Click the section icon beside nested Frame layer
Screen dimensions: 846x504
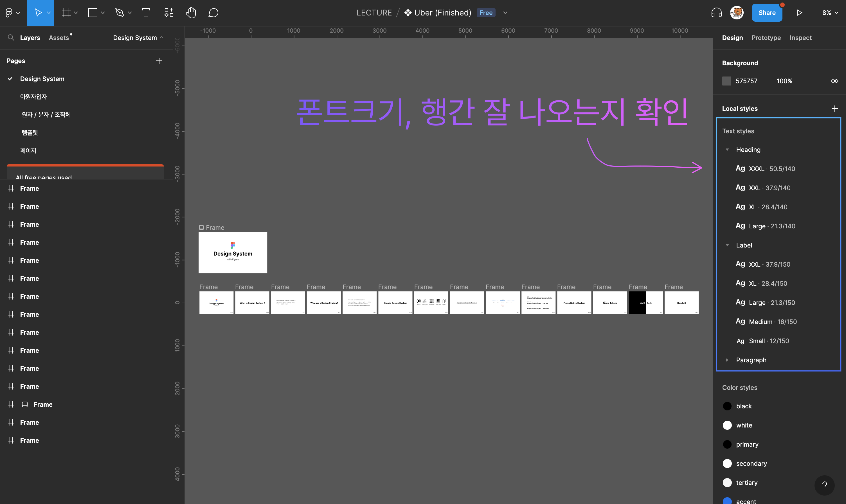pos(25,404)
